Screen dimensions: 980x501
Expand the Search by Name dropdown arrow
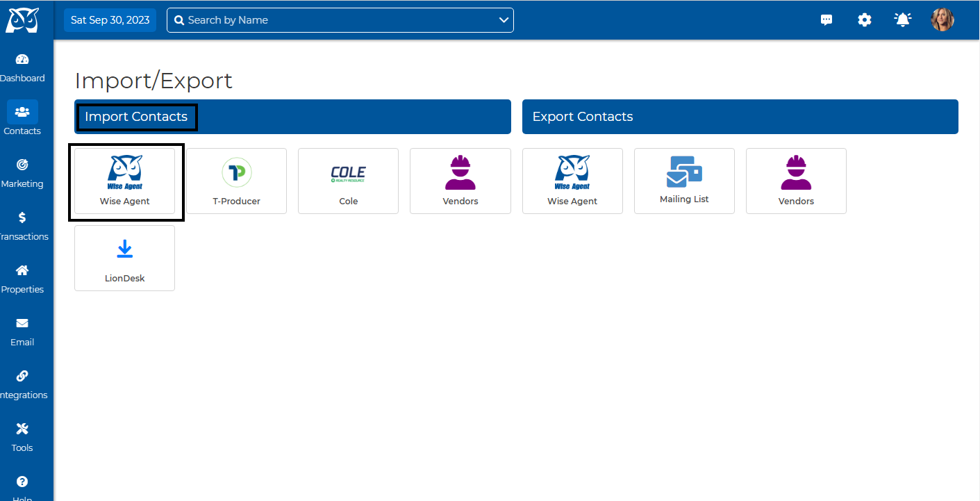(504, 20)
